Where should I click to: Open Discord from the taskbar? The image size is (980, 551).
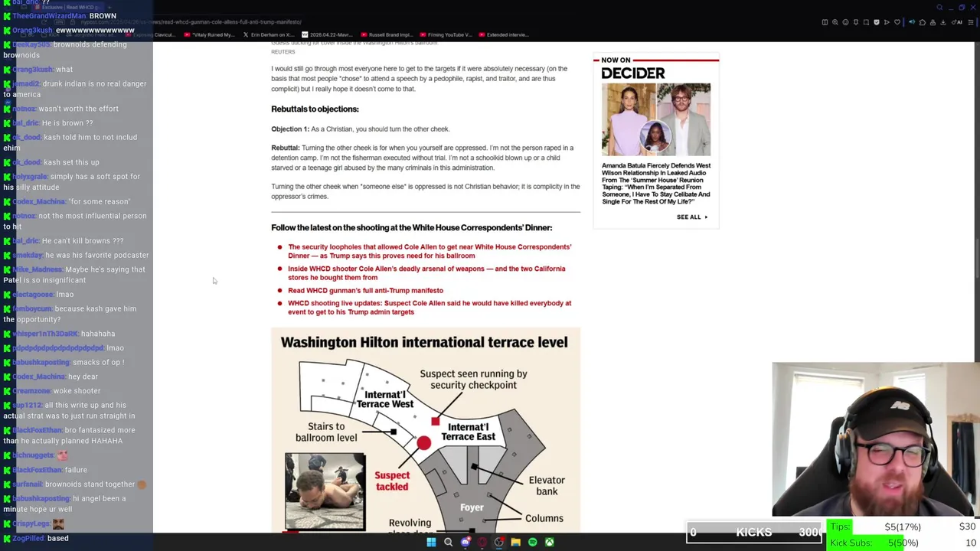pyautogui.click(x=465, y=542)
